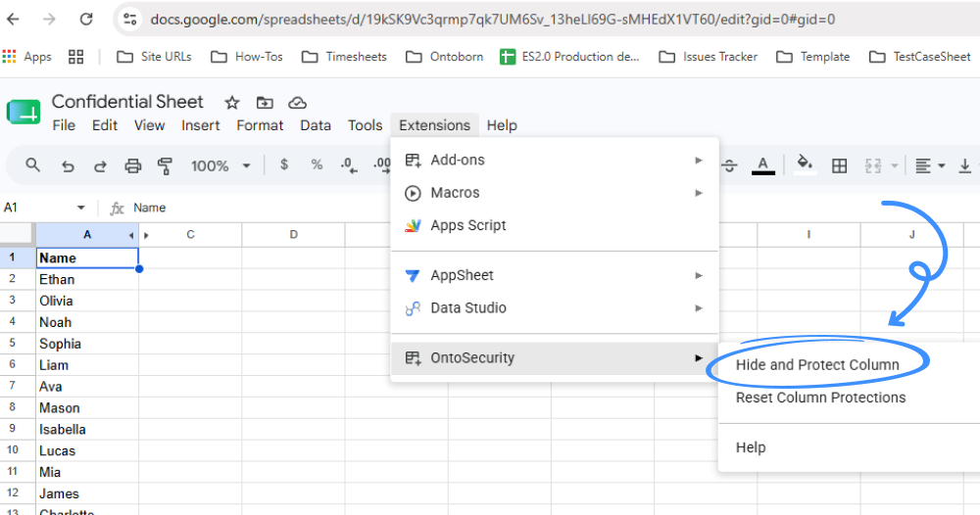Open the Site URLs bookmark folder
Viewport: 980px width, 515px height.
pos(155,57)
